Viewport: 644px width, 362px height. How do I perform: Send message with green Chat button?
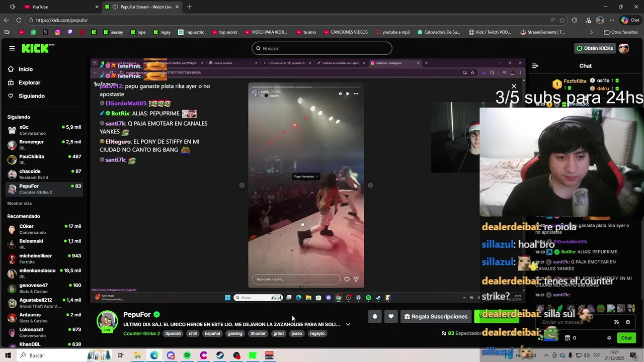(x=626, y=338)
